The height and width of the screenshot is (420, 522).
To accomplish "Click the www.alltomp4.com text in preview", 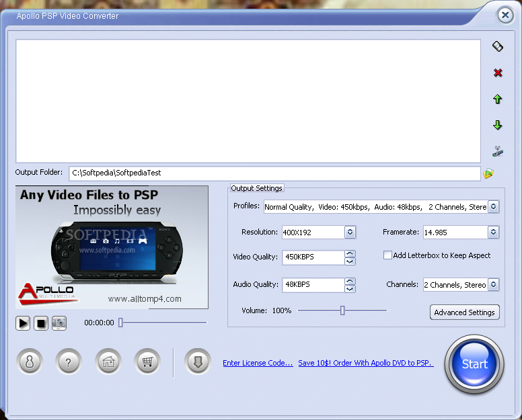I will (145, 298).
